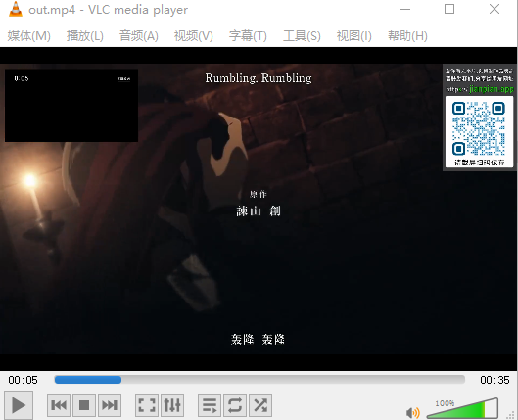Mute audio via speaker icon
518x420 pixels.
point(412,413)
